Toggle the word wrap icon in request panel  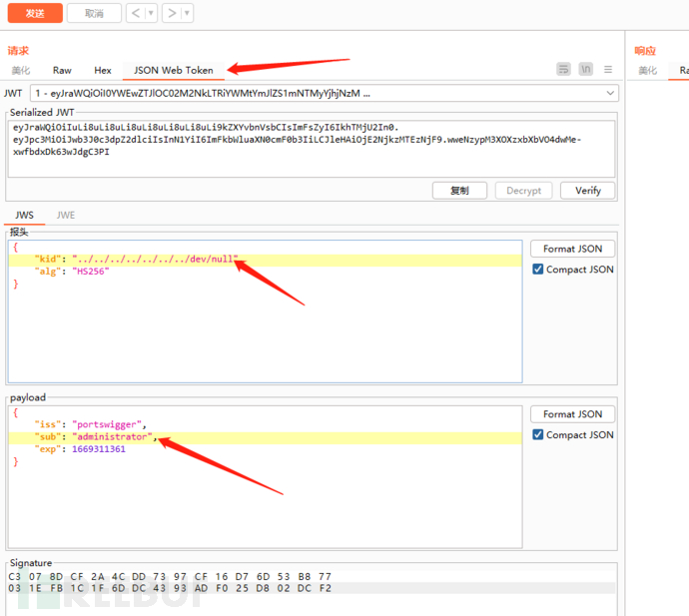(564, 70)
